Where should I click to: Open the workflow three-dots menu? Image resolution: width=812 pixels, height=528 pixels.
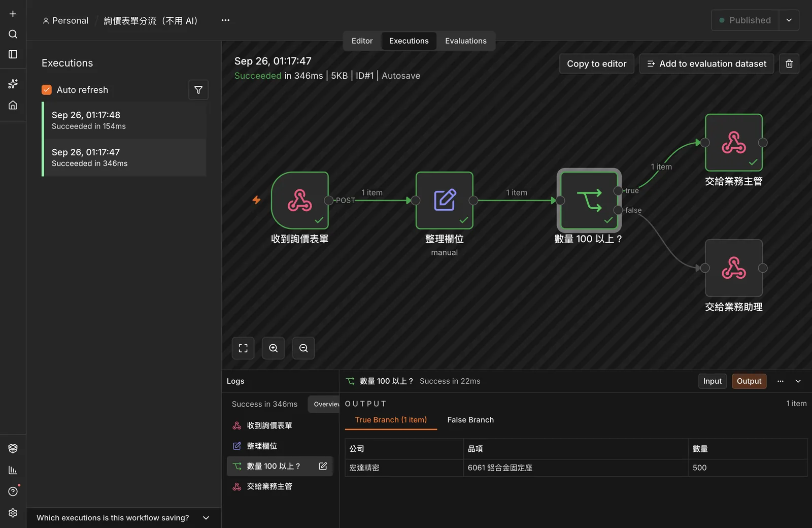coord(225,20)
